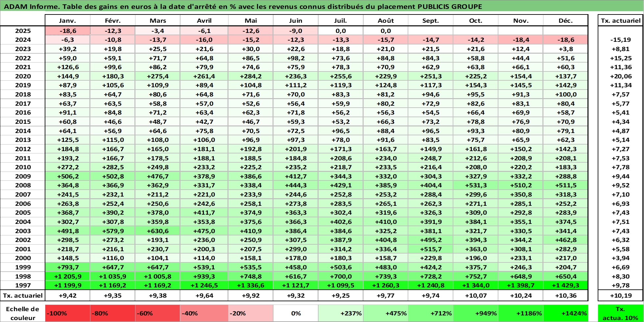The width and height of the screenshot is (644, 322).
Task: Select the 2025 row label
Action: tap(23, 31)
